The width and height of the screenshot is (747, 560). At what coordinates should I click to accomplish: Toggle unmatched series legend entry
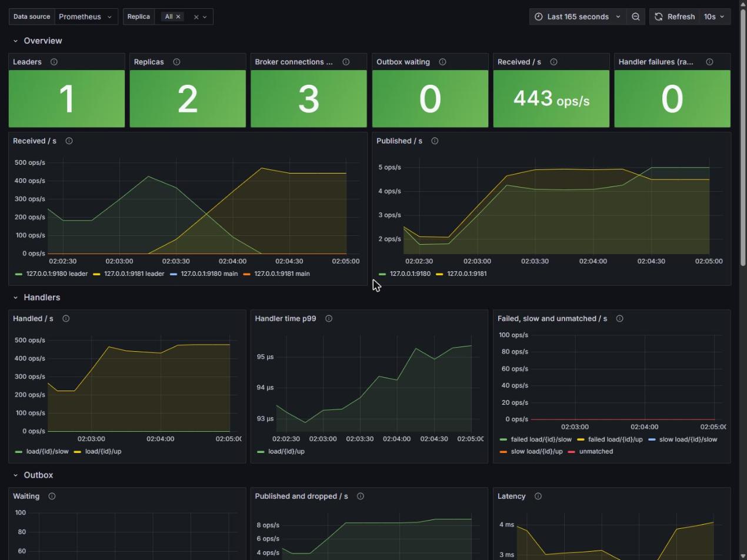click(596, 451)
